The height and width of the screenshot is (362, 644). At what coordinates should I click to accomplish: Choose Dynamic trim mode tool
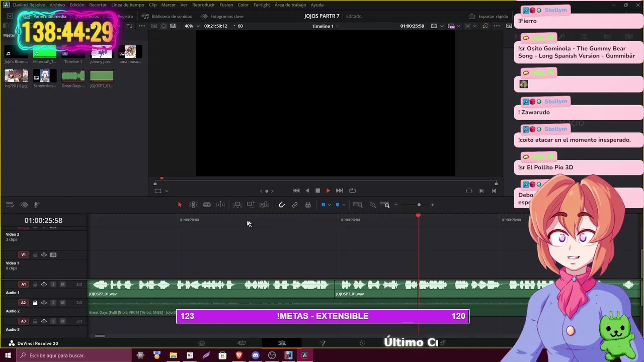[x=220, y=205]
